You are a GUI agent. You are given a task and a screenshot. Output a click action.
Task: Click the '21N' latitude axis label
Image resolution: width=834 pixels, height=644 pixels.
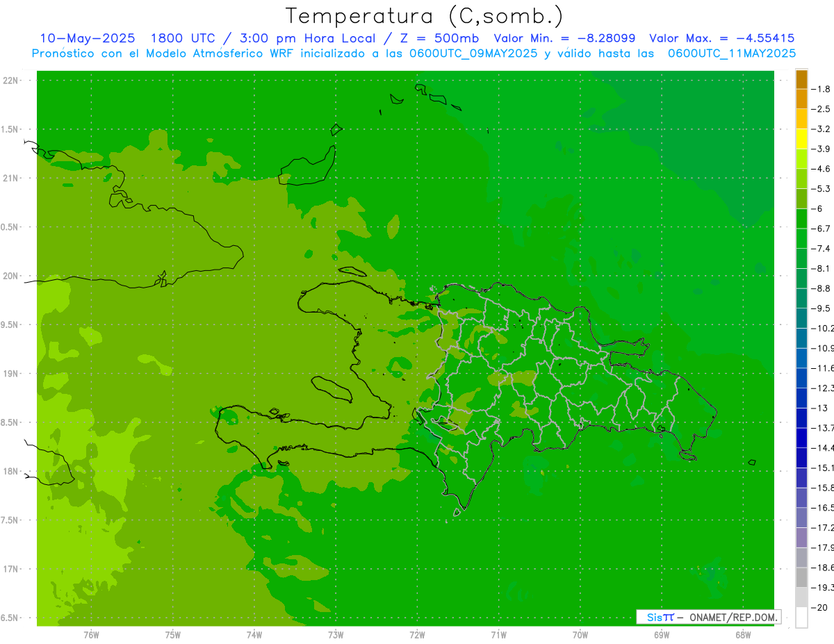point(10,178)
